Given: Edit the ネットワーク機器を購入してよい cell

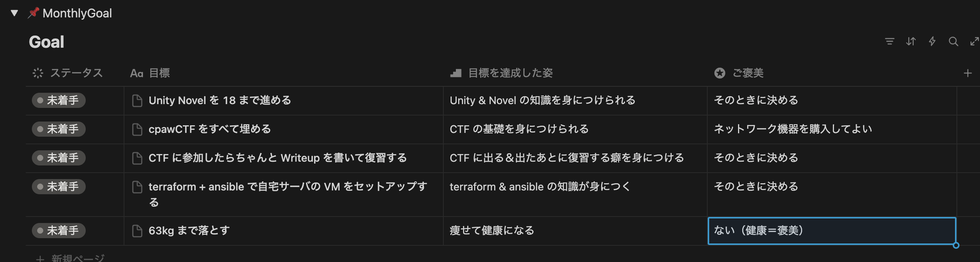Looking at the screenshot, I should (x=832, y=129).
